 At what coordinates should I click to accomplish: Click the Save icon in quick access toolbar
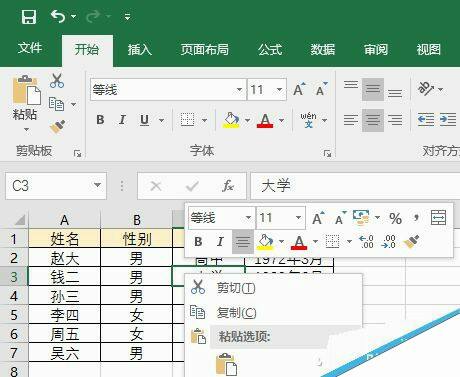pos(29,16)
